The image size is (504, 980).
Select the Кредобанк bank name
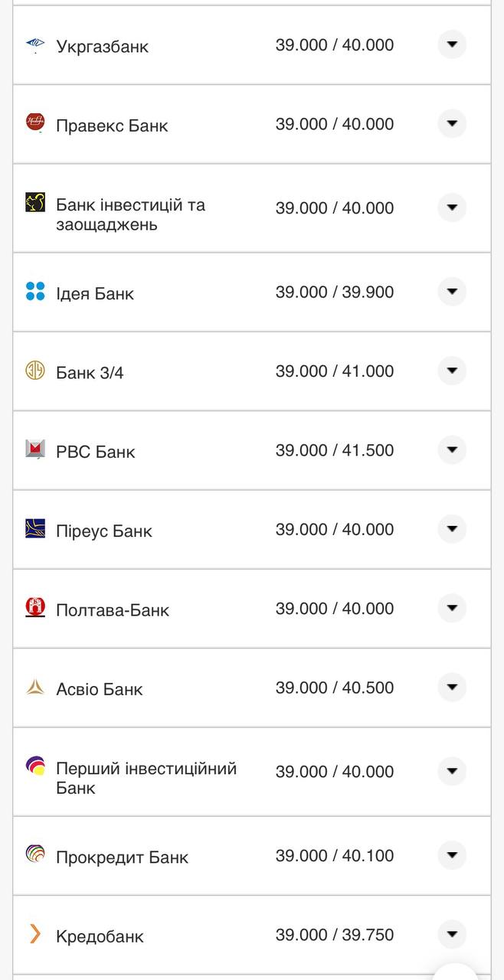(100, 936)
